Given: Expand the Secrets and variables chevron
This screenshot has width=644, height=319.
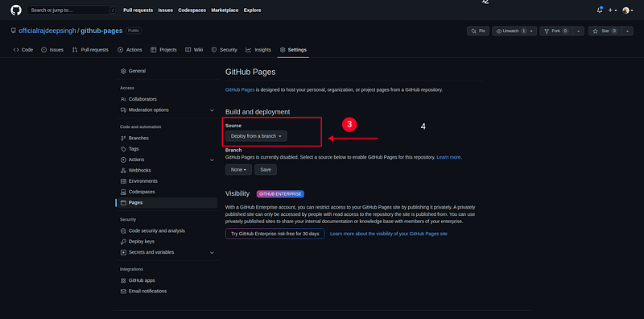Looking at the screenshot, I should [x=212, y=252].
